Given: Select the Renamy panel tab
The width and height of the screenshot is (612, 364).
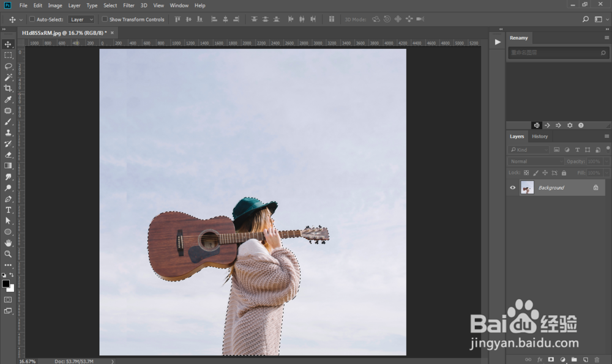Looking at the screenshot, I should (519, 38).
